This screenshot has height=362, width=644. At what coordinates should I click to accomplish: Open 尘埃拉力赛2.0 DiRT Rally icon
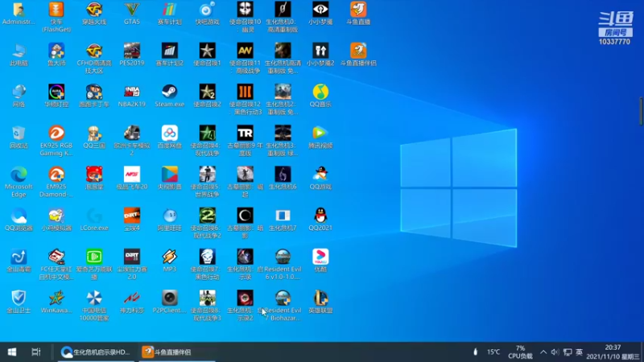132,265
